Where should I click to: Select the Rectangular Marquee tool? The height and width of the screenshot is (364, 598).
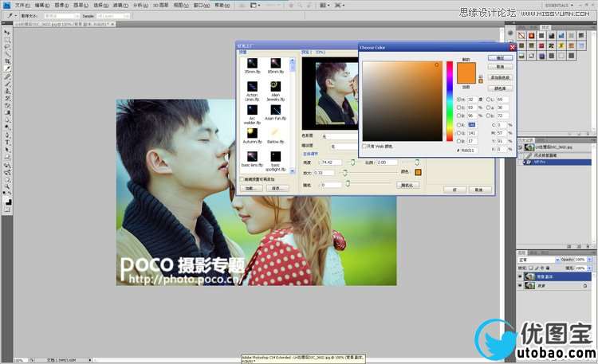[x=7, y=40]
